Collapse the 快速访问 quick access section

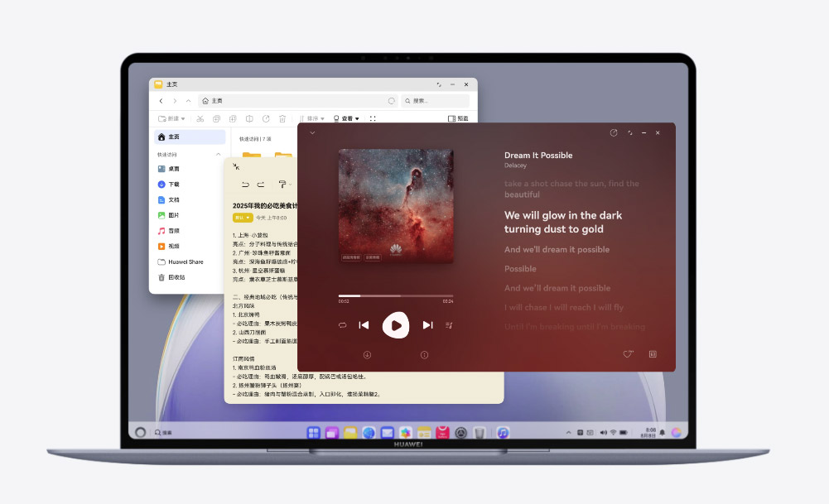[219, 154]
